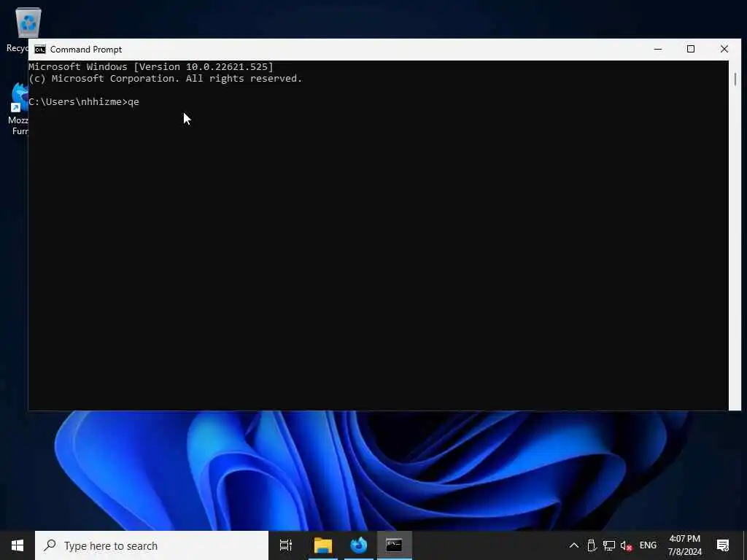Open the clock showing 4:07 PM 7/8/2024
Image resolution: width=747 pixels, height=560 pixels.
click(x=684, y=545)
